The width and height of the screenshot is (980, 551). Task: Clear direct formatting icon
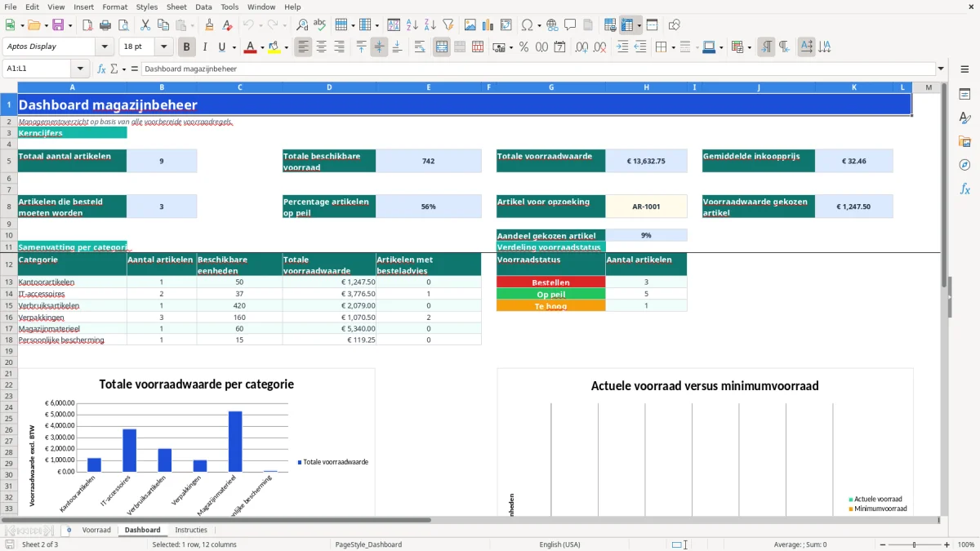coord(227,24)
